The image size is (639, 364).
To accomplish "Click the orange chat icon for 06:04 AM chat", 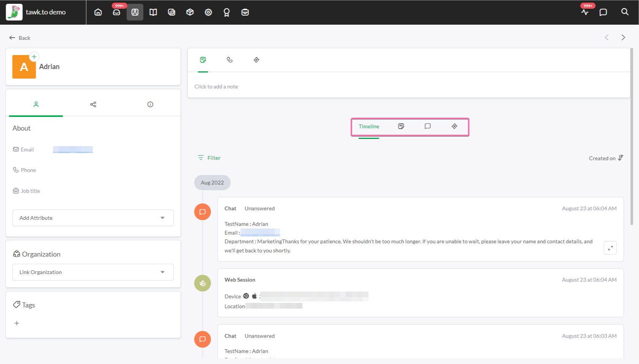I will point(202,212).
